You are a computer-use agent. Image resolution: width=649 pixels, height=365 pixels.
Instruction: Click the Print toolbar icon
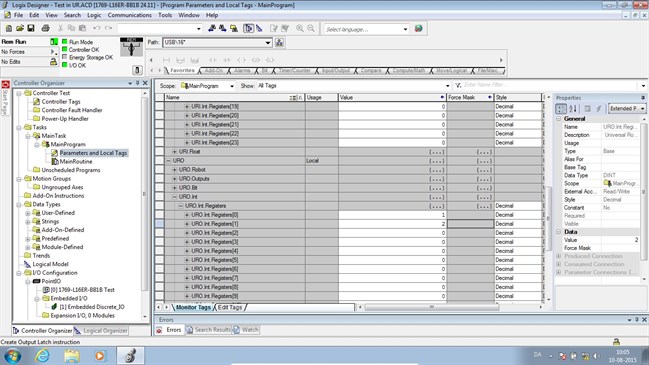46,28
